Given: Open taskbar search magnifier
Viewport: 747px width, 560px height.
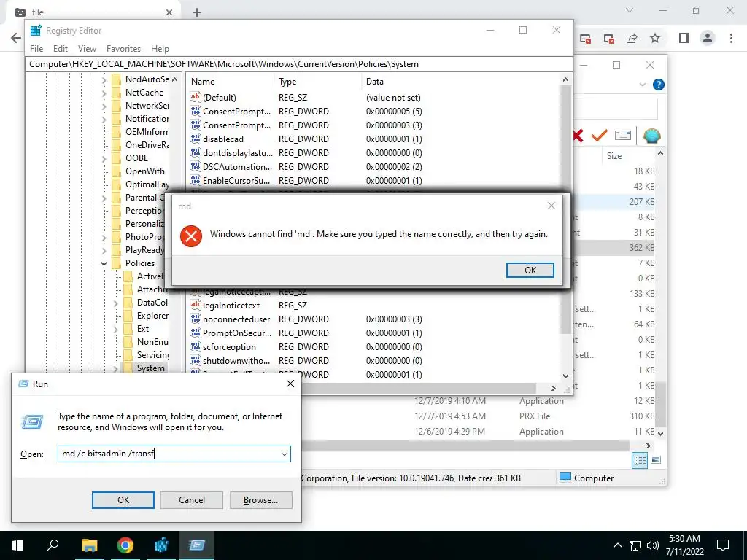Looking at the screenshot, I should (x=53, y=545).
